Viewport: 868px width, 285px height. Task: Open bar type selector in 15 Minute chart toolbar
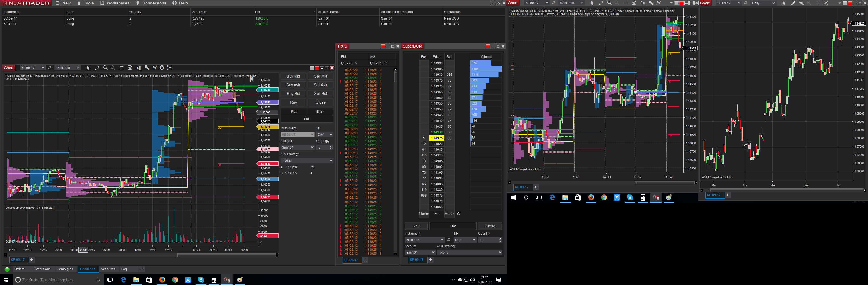[x=87, y=68]
